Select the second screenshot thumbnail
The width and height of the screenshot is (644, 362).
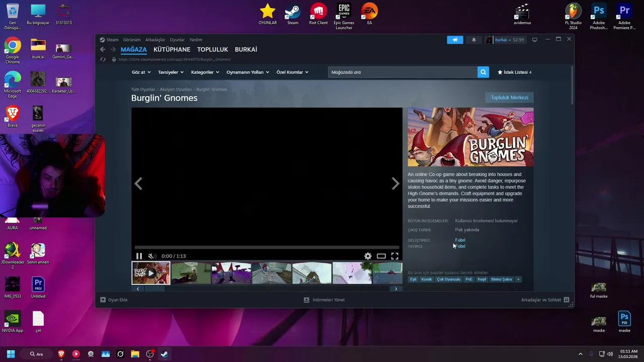[191, 273]
